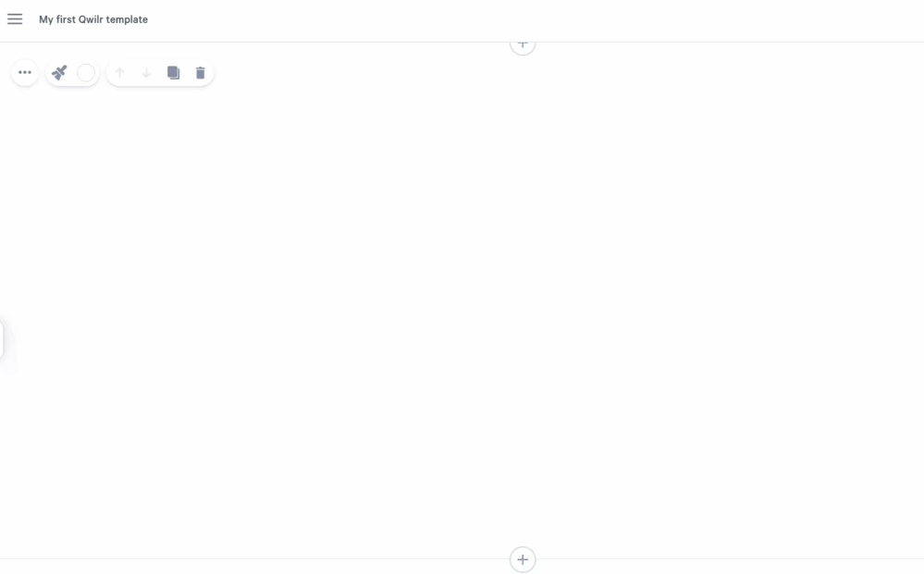Select the clone block icon in the toolbar
Image resolution: width=924 pixels, height=574 pixels.
tap(173, 72)
